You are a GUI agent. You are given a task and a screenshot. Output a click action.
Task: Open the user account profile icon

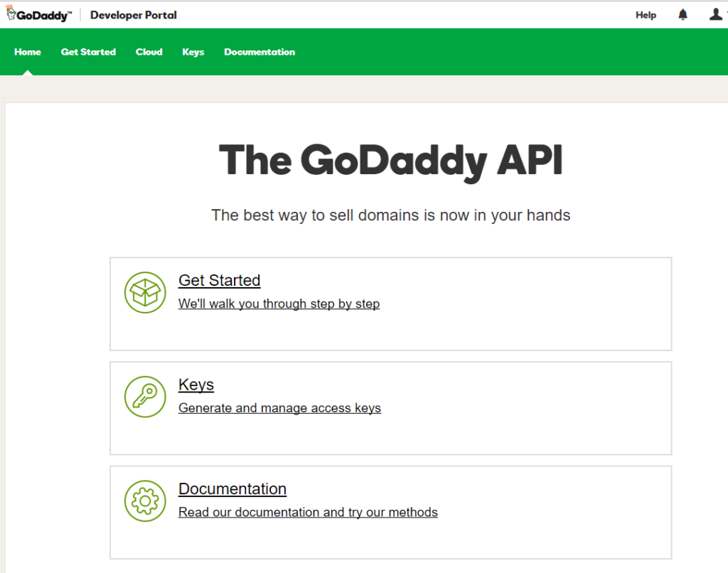coord(715,15)
